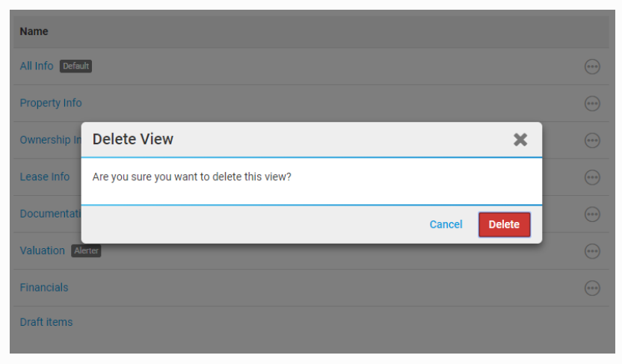Click the Alerter badge next to Valuation
The image size is (622, 364).
(x=86, y=251)
